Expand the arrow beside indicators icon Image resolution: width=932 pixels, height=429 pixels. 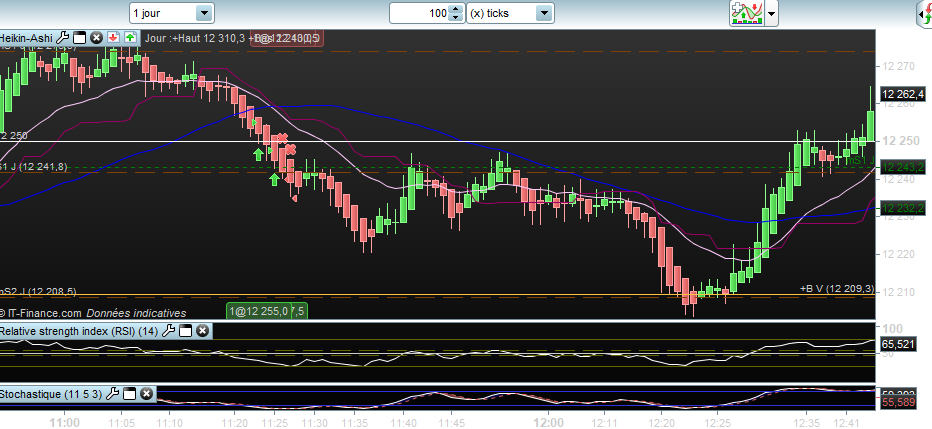coord(771,14)
